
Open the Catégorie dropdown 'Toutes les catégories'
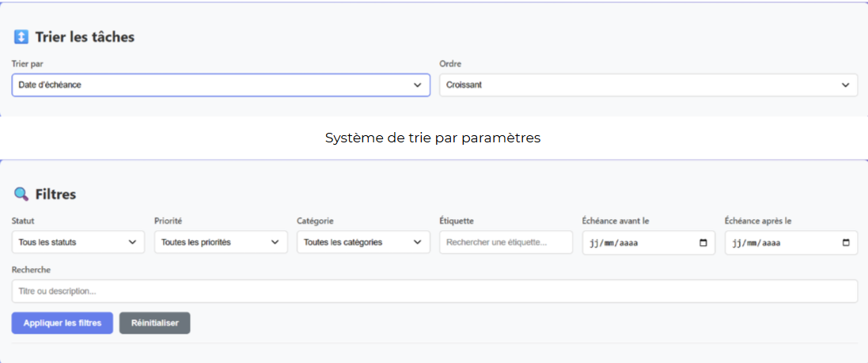click(363, 242)
